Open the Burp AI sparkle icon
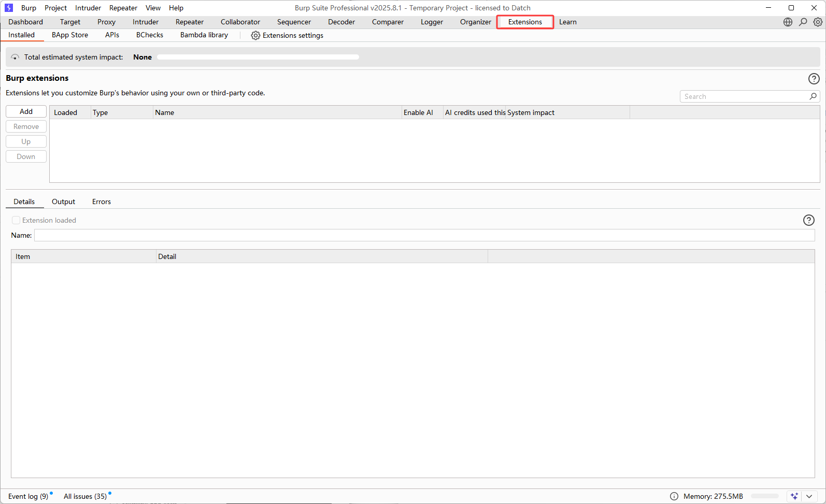Image resolution: width=826 pixels, height=504 pixels. click(x=794, y=496)
